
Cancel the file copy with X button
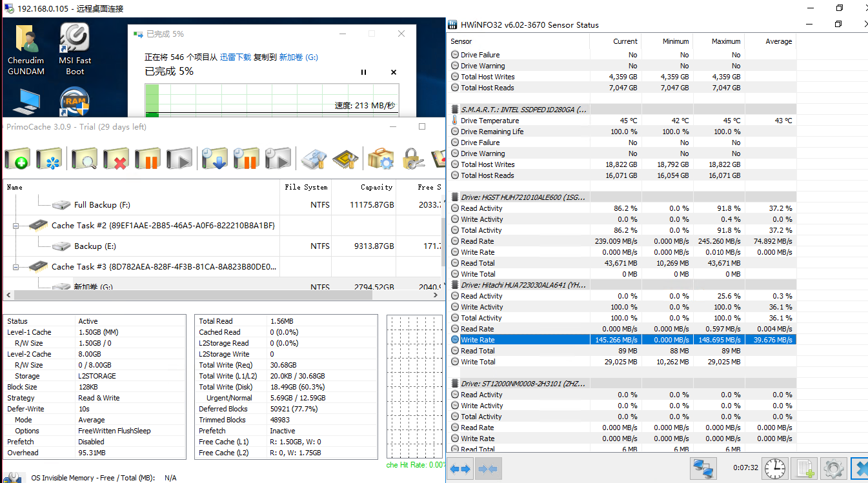394,72
